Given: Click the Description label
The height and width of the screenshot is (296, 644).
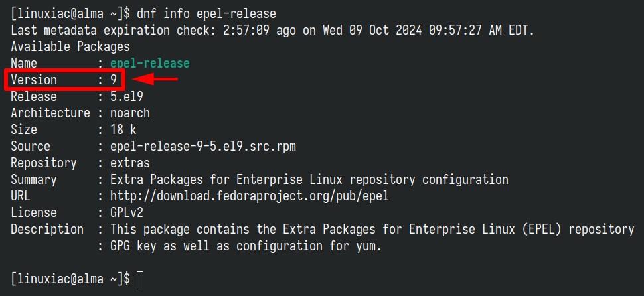Looking at the screenshot, I should click(47, 230).
